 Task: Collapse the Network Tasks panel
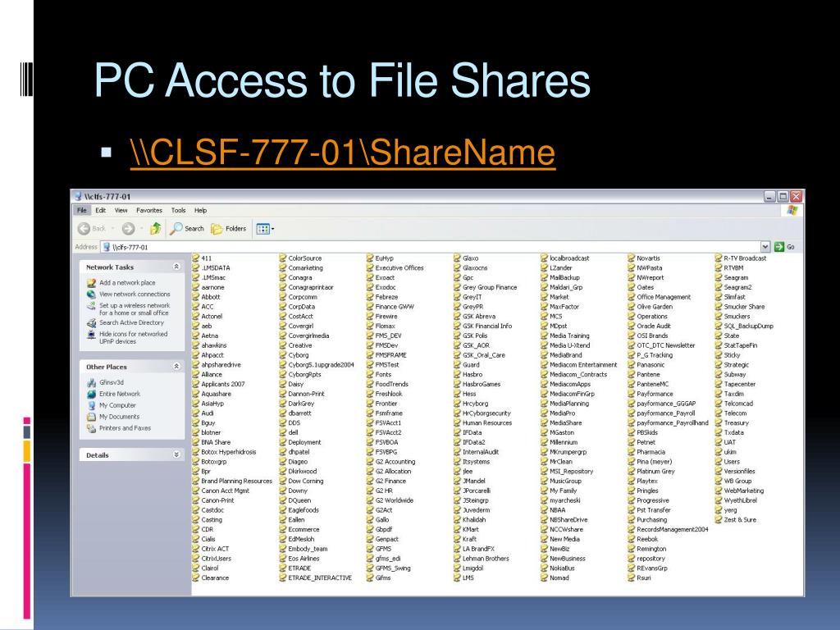[176, 267]
